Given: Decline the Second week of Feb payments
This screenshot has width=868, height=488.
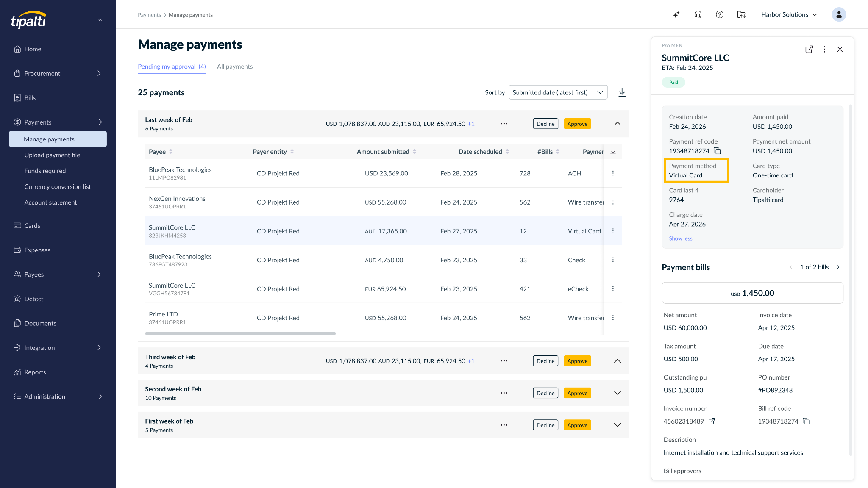Looking at the screenshot, I should [545, 393].
